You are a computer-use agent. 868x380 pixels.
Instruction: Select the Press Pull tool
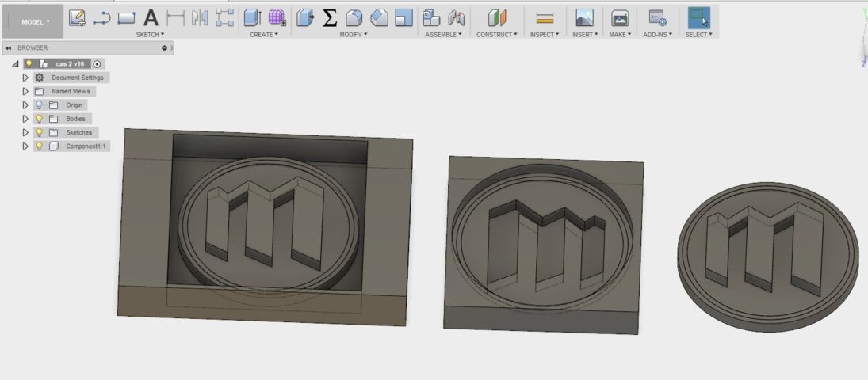305,17
